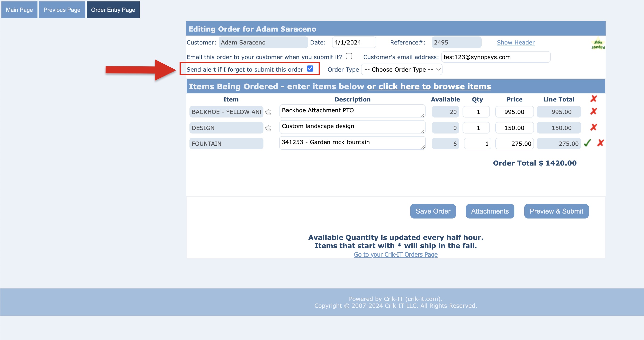Open the Previous Page tab

(x=62, y=10)
